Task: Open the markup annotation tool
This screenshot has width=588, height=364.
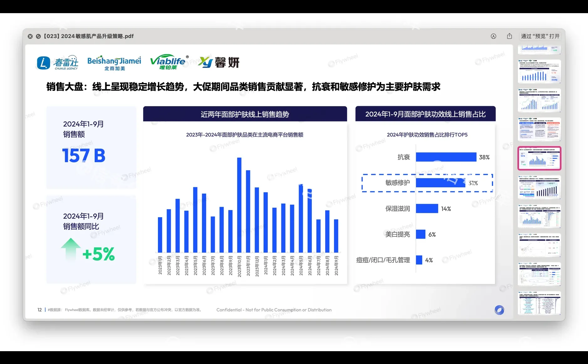Action: point(493,36)
